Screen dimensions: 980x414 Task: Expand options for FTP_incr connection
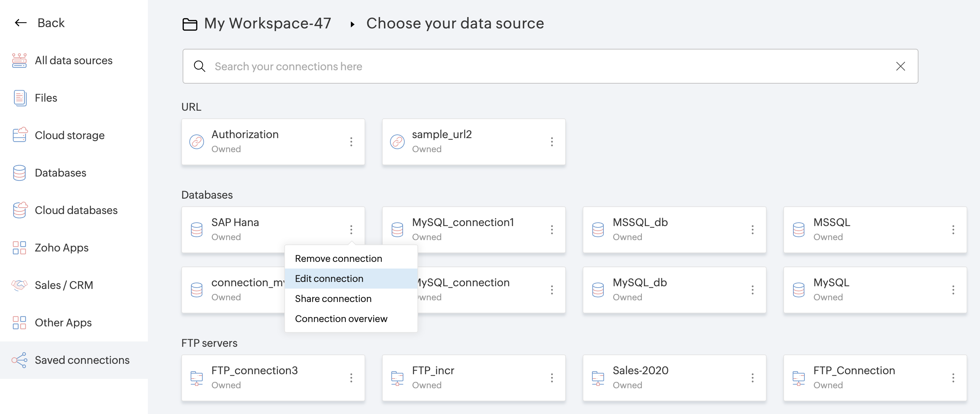point(552,378)
